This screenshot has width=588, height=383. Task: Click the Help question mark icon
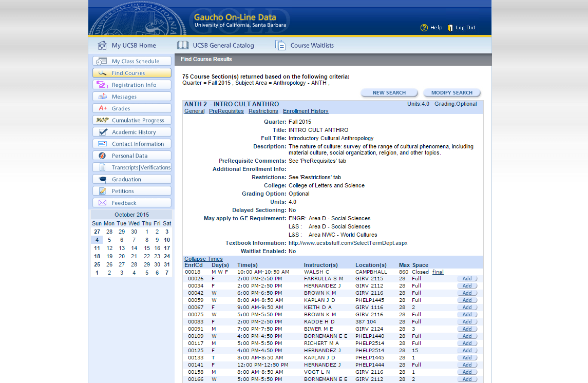[x=424, y=28]
